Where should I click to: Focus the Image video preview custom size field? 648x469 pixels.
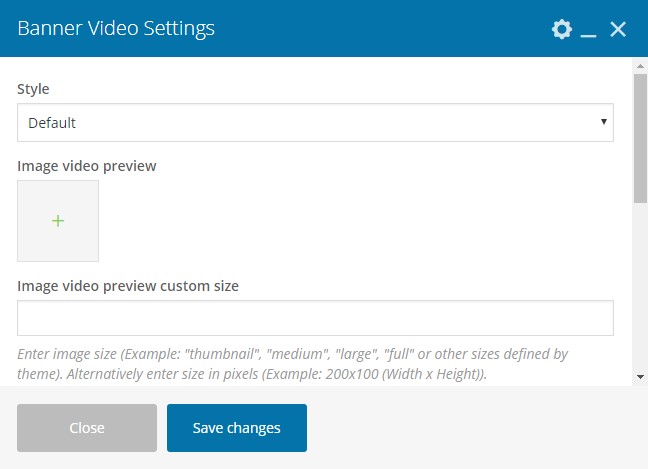tap(315, 318)
